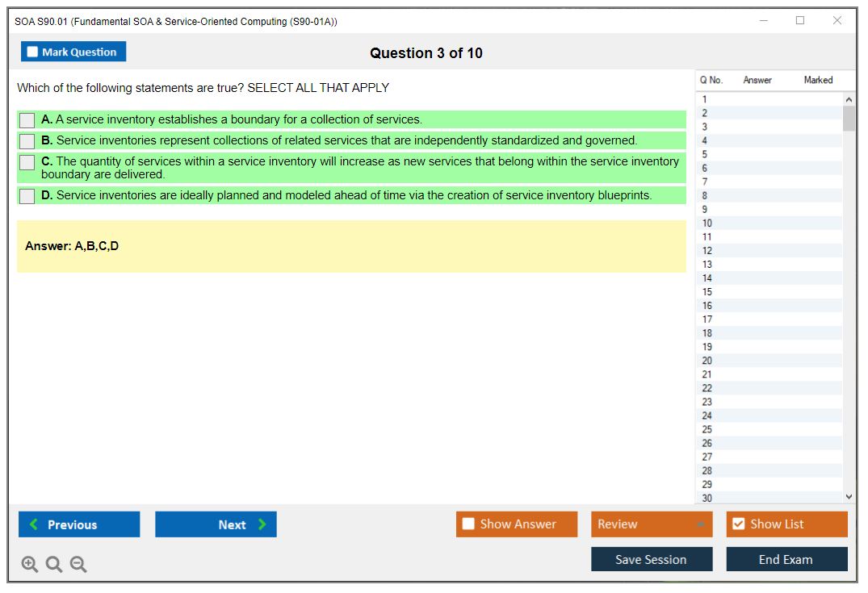This screenshot has width=868, height=593.
Task: Go to the previous question
Action: tap(79, 524)
